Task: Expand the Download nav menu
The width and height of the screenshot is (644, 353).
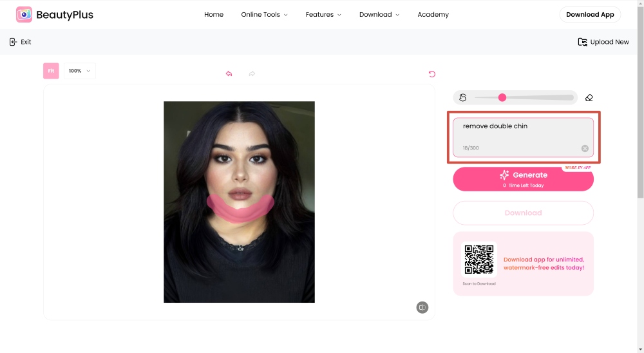Action: click(x=379, y=14)
